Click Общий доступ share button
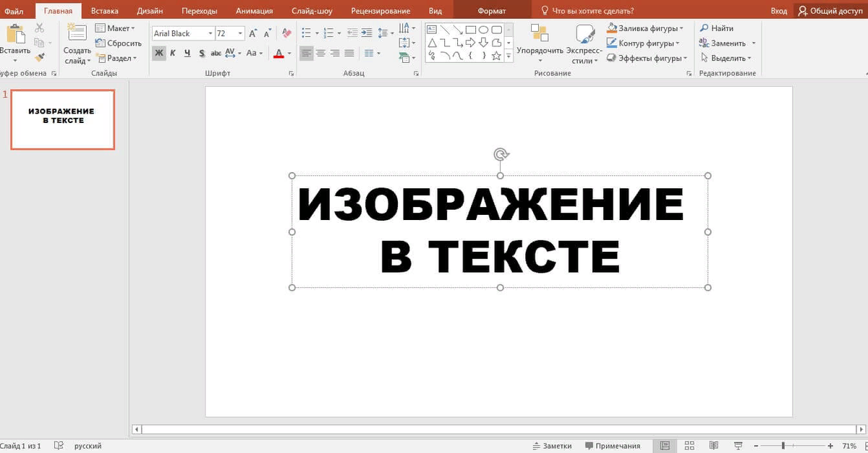This screenshot has height=453, width=868. tap(830, 11)
